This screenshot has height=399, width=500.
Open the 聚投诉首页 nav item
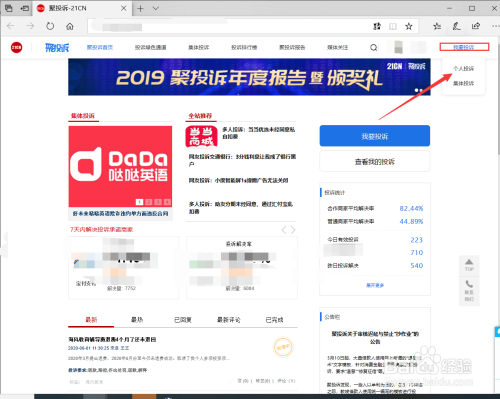(x=100, y=48)
